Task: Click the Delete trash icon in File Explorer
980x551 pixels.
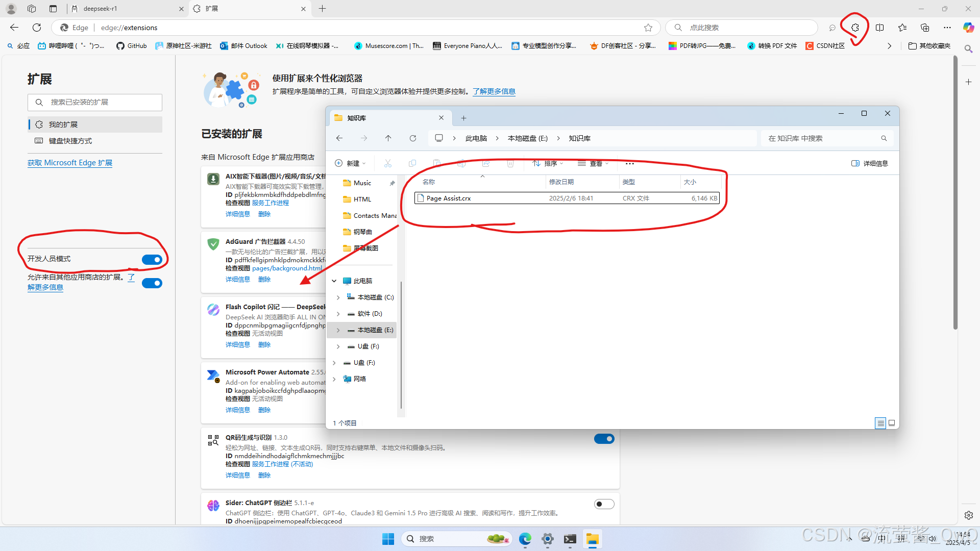Action: click(x=510, y=163)
